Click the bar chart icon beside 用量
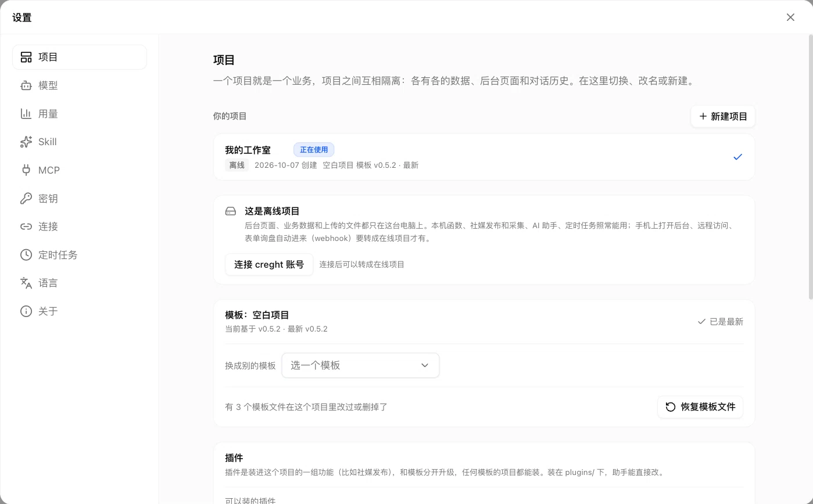 pos(26,114)
